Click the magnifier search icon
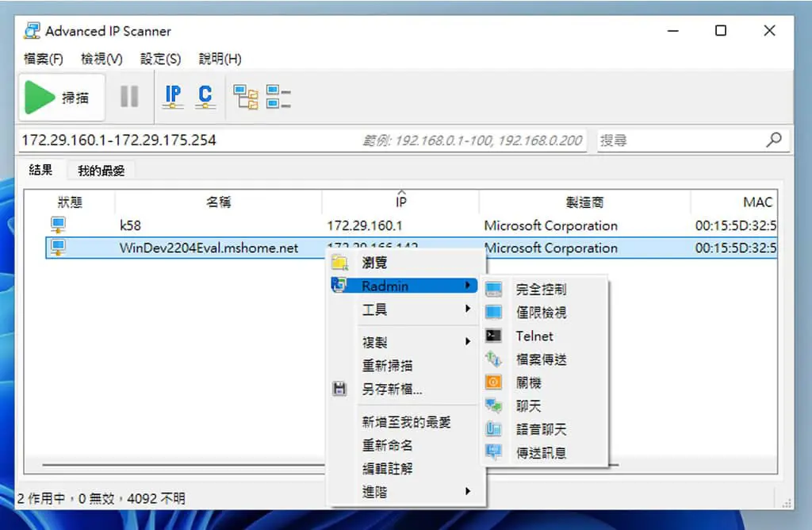The height and width of the screenshot is (530, 812). point(774,140)
